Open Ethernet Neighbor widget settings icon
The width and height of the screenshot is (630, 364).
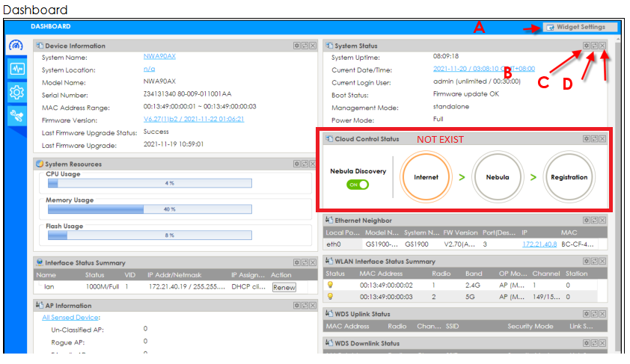[587, 220]
